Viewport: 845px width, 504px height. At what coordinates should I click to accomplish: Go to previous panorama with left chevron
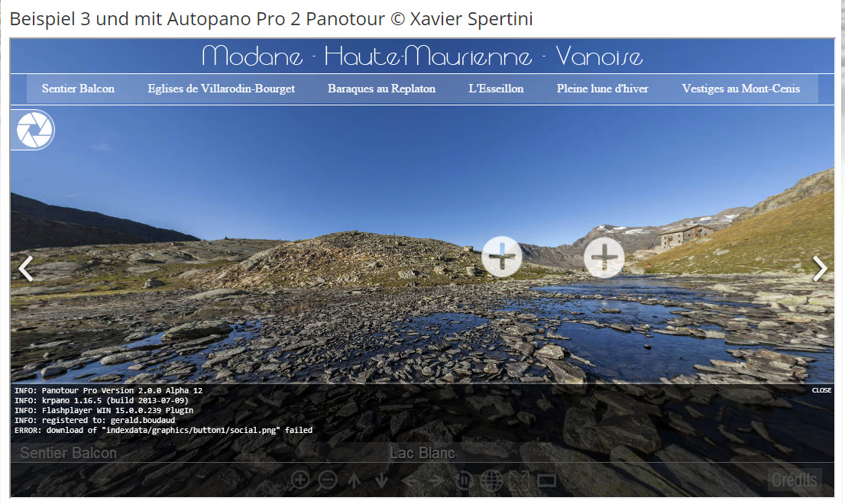coord(26,268)
